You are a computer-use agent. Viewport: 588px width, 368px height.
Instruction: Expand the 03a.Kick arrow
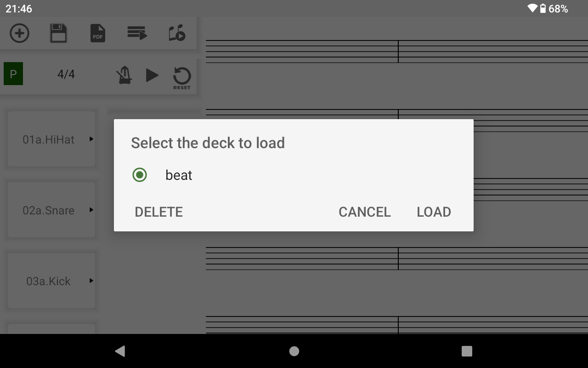[91, 281]
